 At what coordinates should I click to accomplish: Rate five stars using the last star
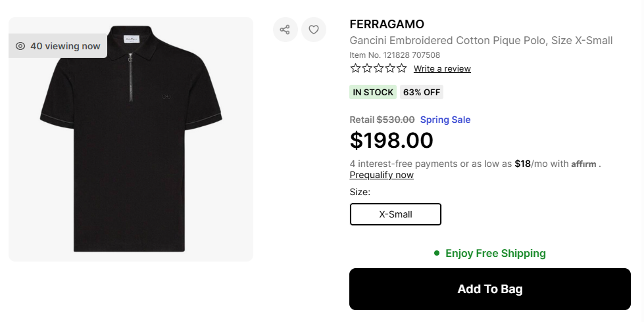coord(401,68)
